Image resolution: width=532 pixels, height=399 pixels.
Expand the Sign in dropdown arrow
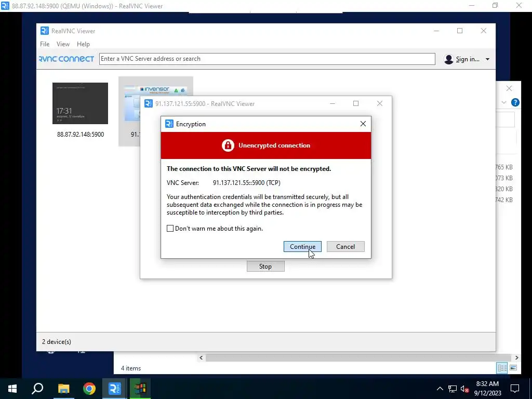(487, 59)
